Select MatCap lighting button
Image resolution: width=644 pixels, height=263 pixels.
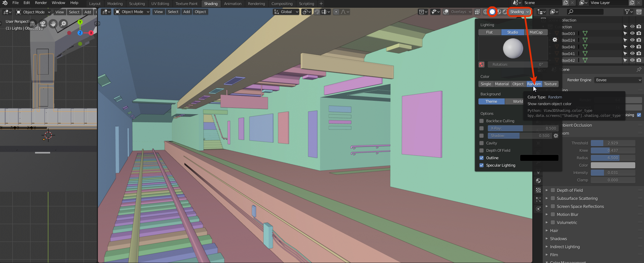pos(536,32)
